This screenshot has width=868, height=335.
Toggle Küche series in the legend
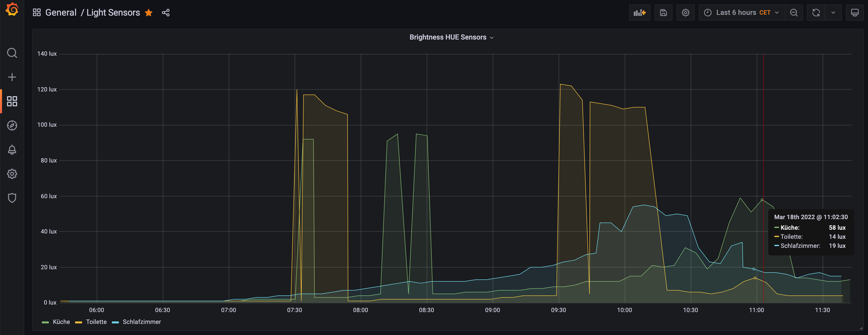coord(61,322)
